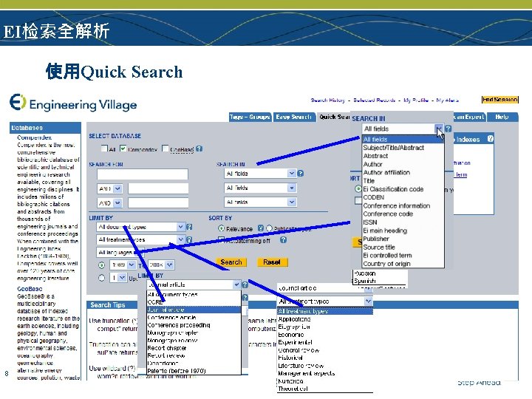532x399 pixels.
Task: Switch to Quick Search tab
Action: coord(334,117)
